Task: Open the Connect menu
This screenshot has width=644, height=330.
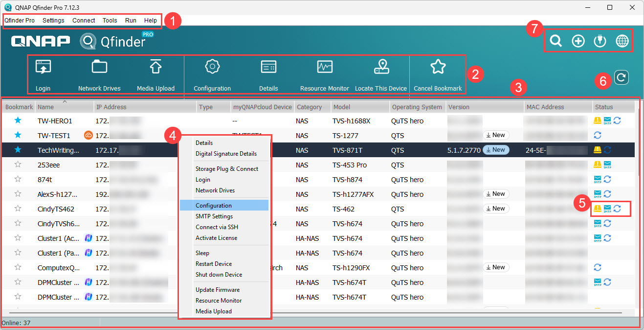Action: (84, 21)
